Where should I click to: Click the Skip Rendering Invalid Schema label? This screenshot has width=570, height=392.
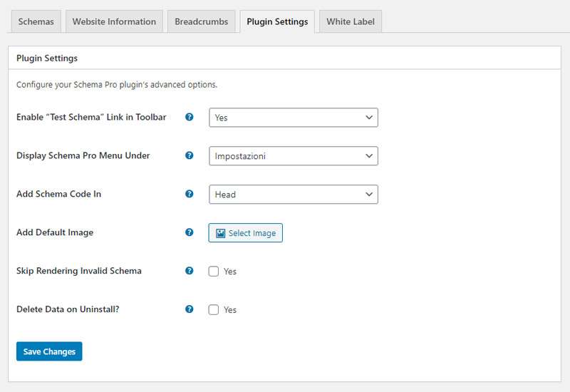[x=79, y=271]
